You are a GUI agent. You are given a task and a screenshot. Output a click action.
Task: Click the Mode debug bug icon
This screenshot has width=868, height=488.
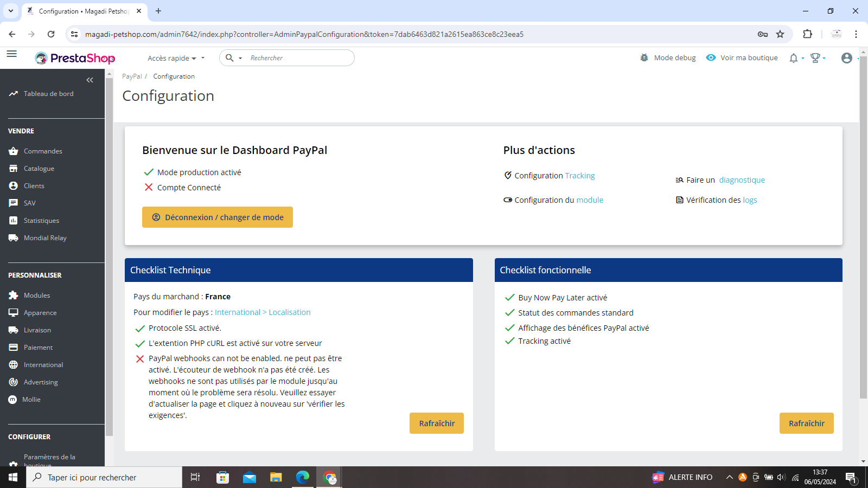click(x=644, y=58)
